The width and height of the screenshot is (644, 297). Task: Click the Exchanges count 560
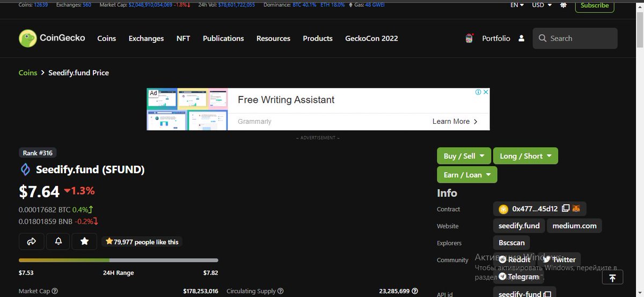(87, 5)
